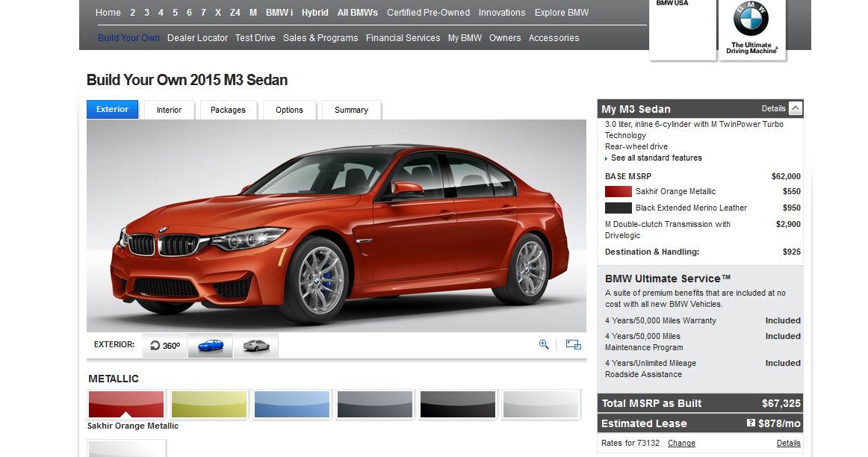Image resolution: width=868 pixels, height=457 pixels.
Task: Click the fullscreen view icon
Action: click(x=573, y=344)
